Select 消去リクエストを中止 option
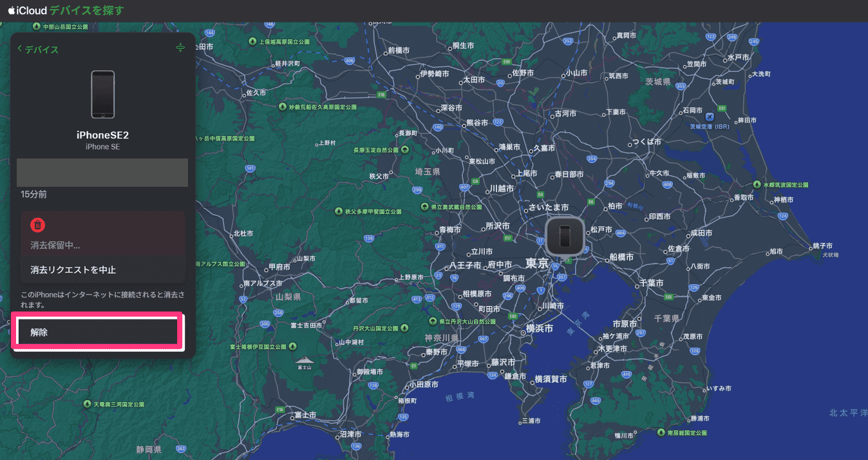Viewport: 868px width, 460px height. (x=103, y=269)
